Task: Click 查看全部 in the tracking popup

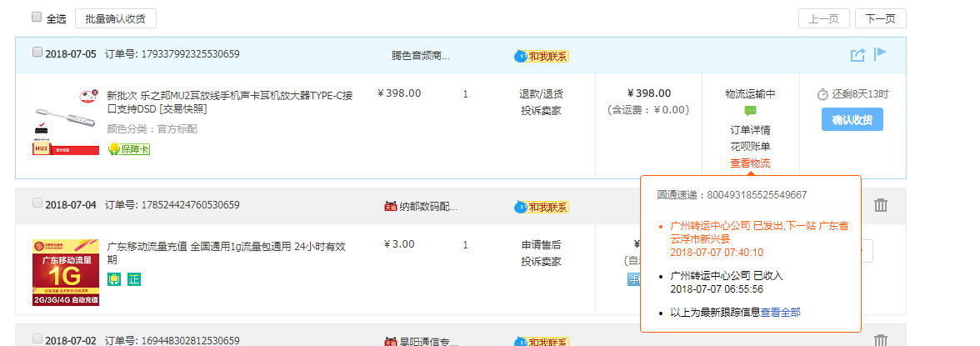Action: (x=780, y=313)
